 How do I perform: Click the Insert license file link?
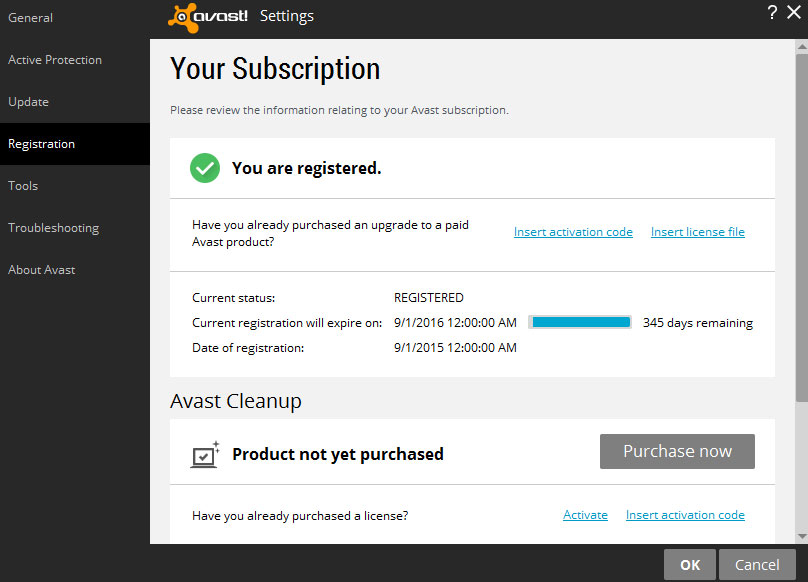[x=698, y=232]
